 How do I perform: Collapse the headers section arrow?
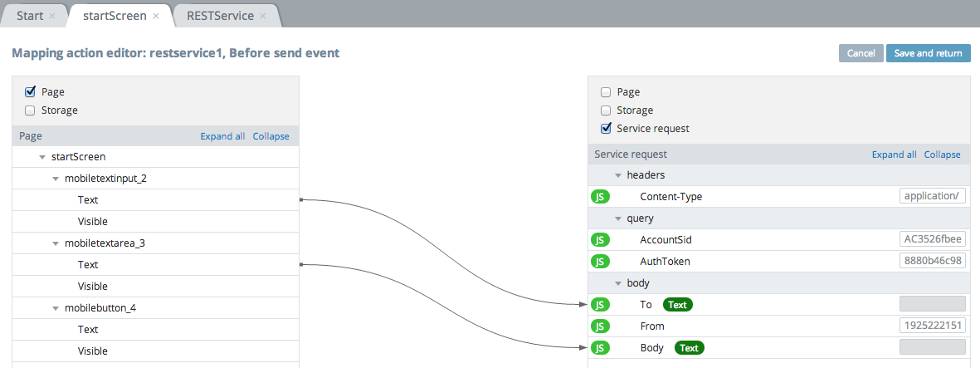618,175
